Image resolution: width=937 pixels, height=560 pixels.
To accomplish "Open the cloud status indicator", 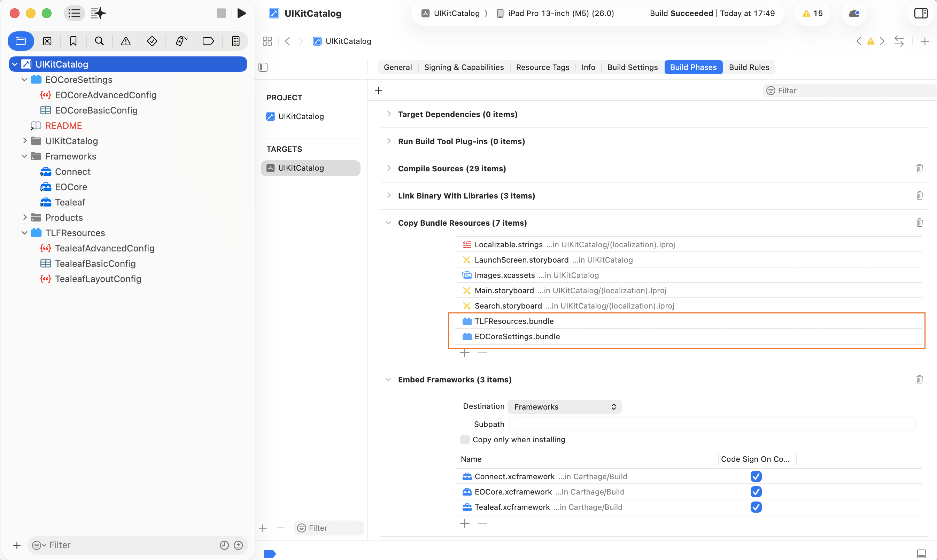I will click(854, 14).
